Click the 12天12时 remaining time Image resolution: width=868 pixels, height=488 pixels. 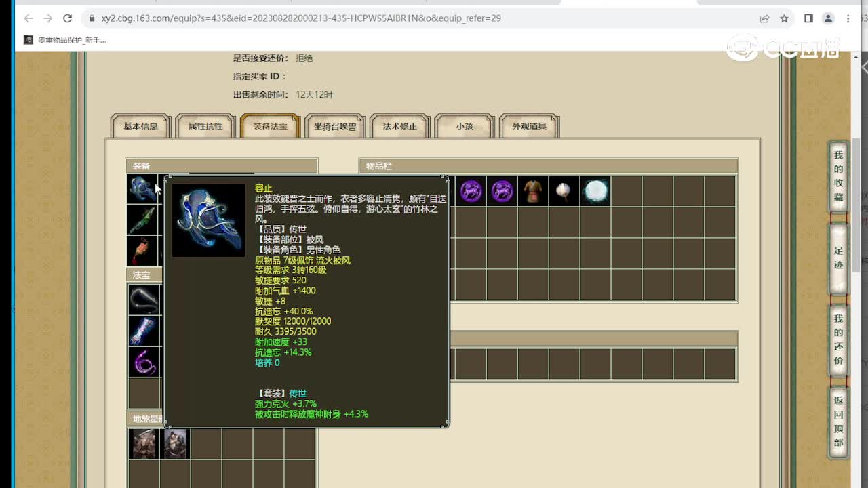click(314, 95)
